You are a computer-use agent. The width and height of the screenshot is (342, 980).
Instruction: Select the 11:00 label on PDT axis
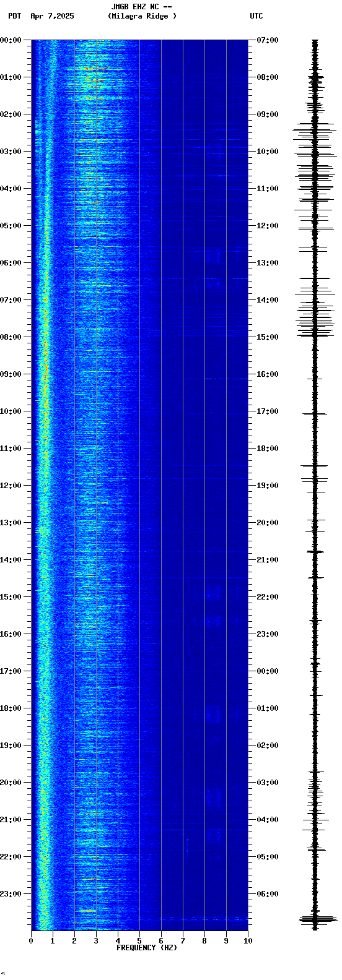(x=11, y=449)
